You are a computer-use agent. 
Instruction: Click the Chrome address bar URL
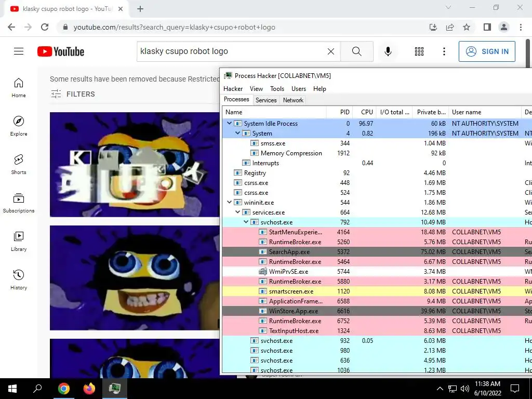175,27
